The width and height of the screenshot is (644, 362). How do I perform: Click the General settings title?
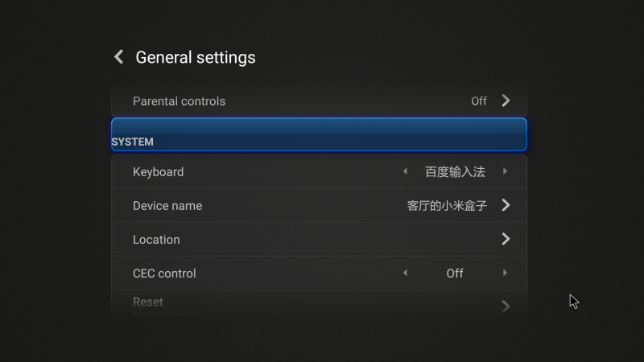pos(196,57)
